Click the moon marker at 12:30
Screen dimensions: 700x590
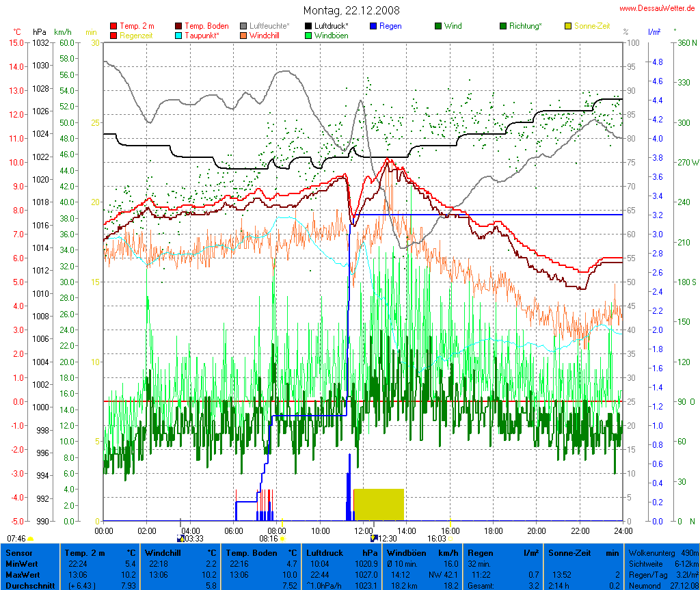[x=374, y=538]
